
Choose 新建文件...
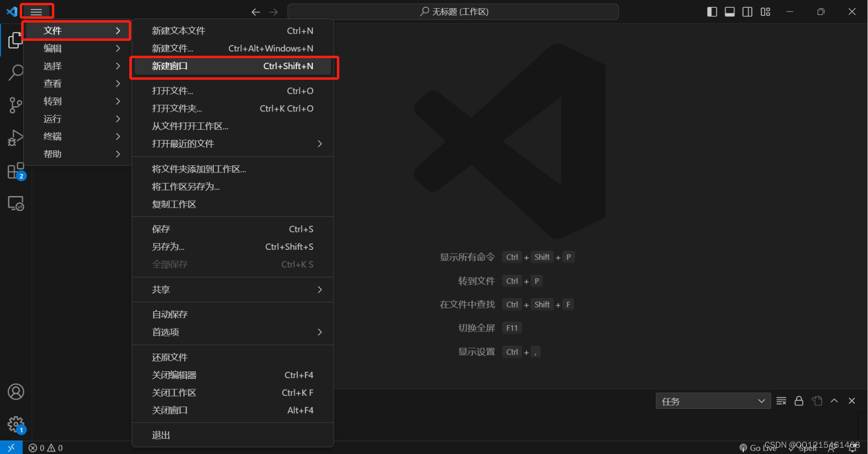pos(233,48)
